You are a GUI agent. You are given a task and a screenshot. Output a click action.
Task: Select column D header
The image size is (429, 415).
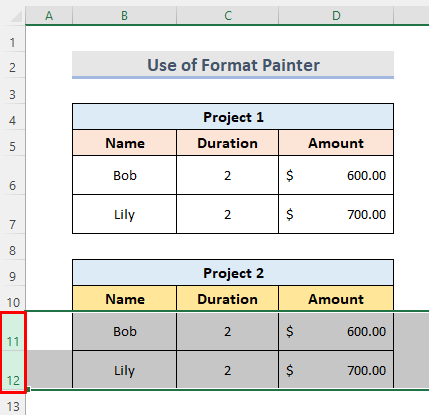tap(336, 15)
